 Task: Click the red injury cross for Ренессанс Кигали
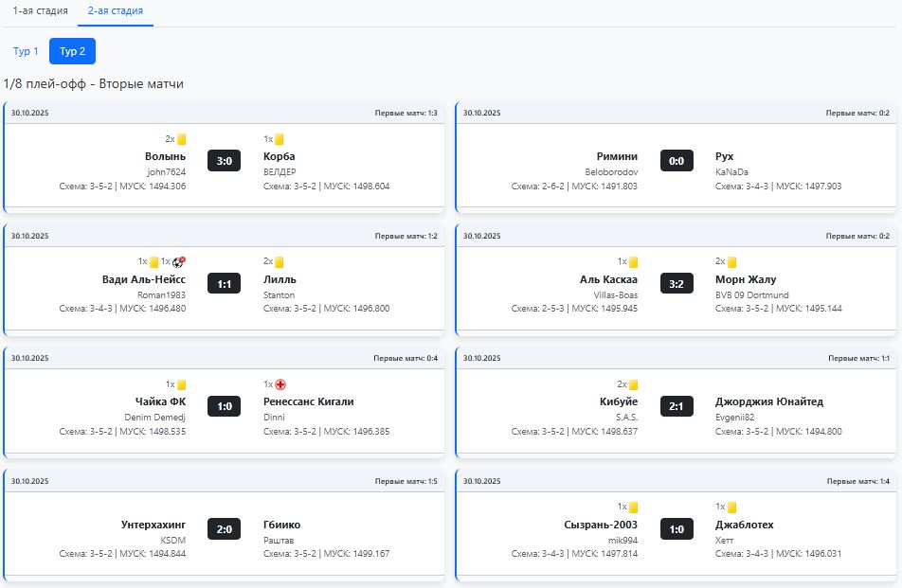click(280, 384)
